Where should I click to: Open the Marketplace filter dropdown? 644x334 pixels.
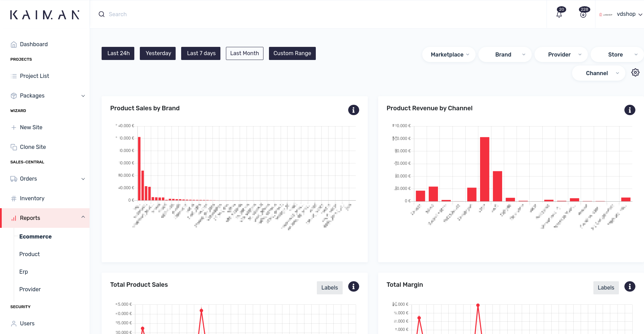tap(449, 54)
